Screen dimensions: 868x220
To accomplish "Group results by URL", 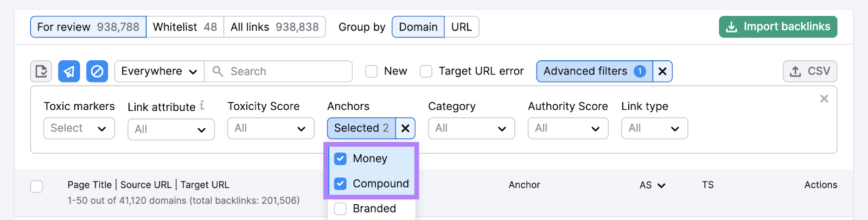I will click(x=461, y=27).
